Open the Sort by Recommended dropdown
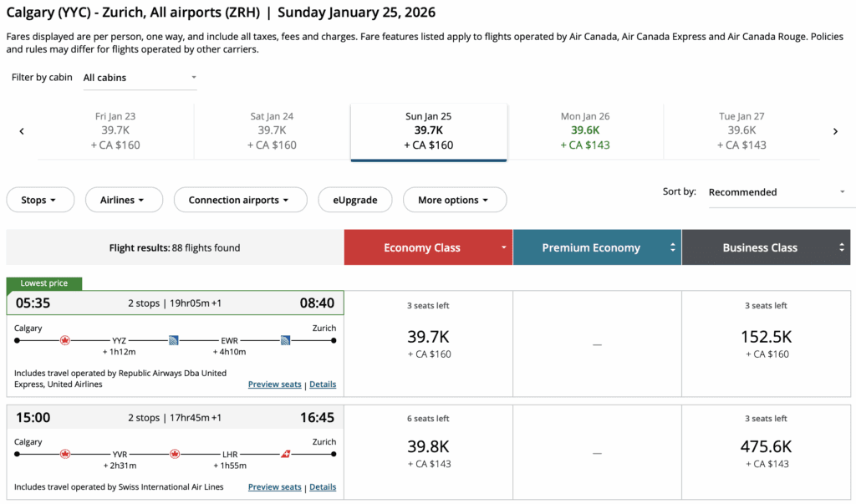Viewport: 856px width, 504px height. 777,192
